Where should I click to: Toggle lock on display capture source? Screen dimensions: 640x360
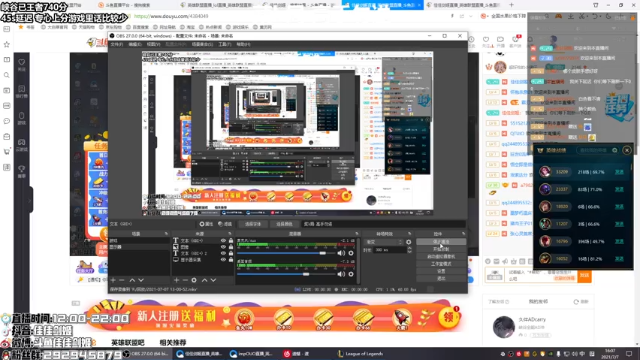click(x=231, y=260)
